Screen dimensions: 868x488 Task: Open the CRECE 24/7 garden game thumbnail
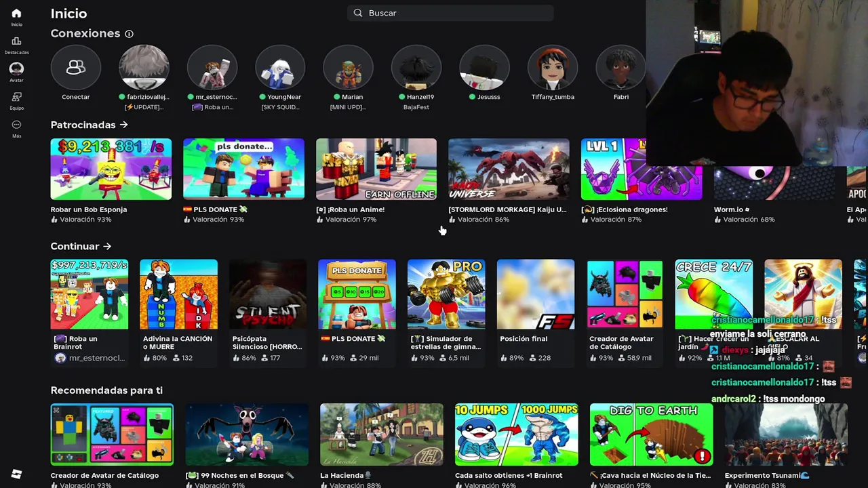(x=714, y=294)
